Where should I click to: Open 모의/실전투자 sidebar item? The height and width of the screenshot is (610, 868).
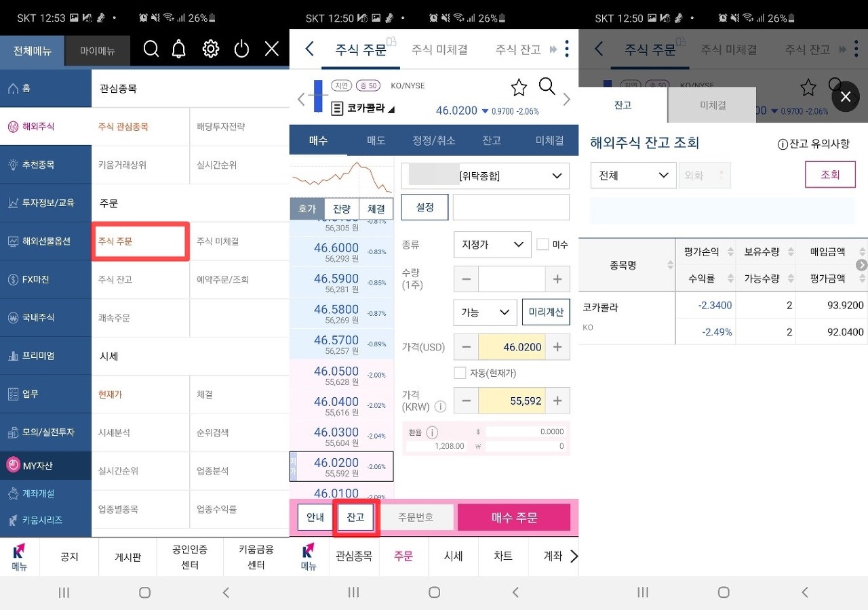45,432
